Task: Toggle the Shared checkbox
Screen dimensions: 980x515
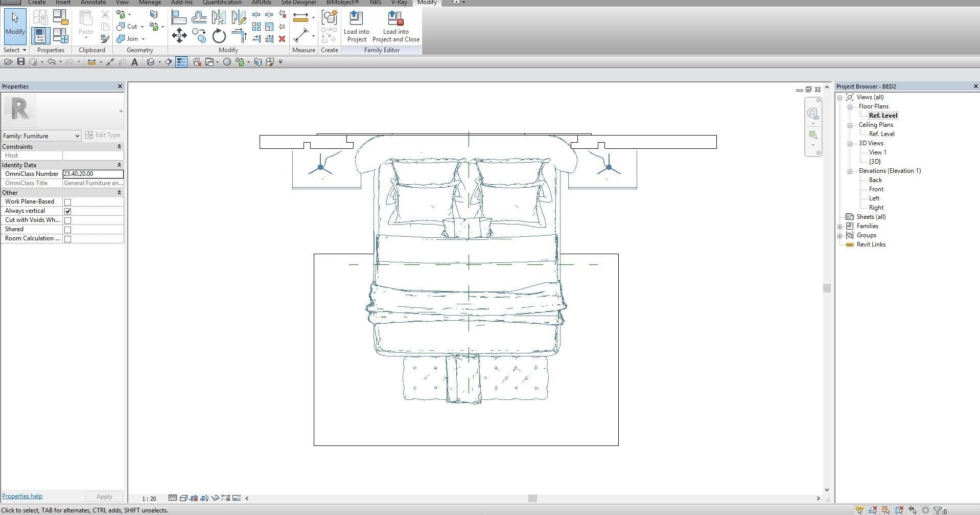Action: coord(67,230)
